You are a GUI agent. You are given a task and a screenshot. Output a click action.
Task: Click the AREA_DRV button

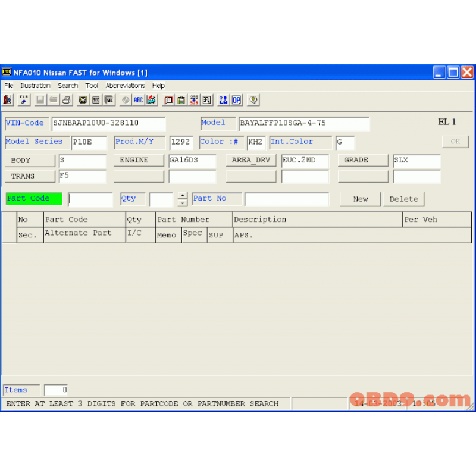(x=251, y=160)
